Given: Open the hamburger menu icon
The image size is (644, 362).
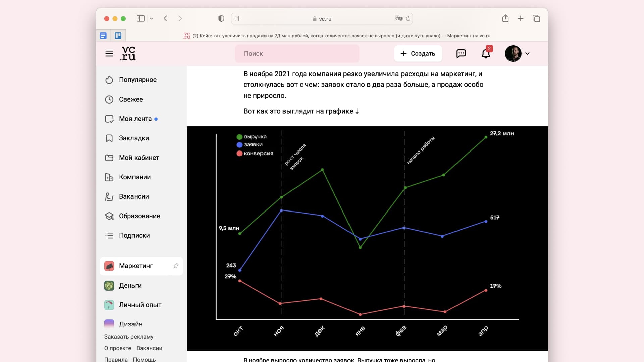Looking at the screenshot, I should [109, 54].
